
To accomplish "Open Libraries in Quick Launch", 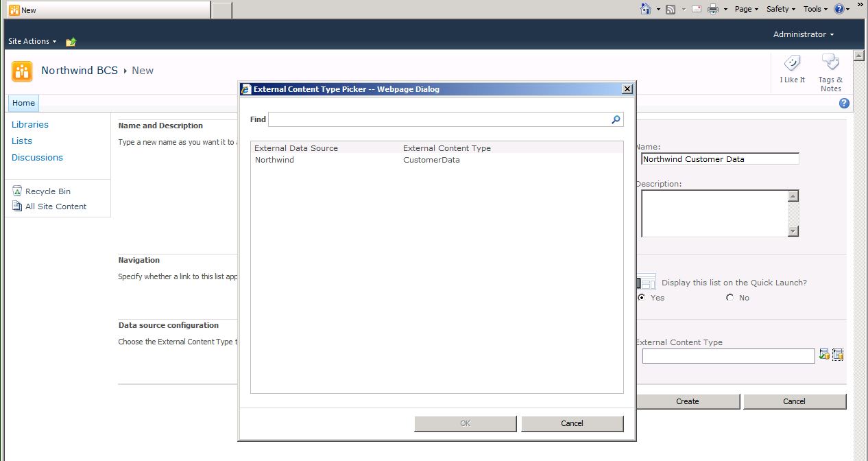I will point(30,124).
